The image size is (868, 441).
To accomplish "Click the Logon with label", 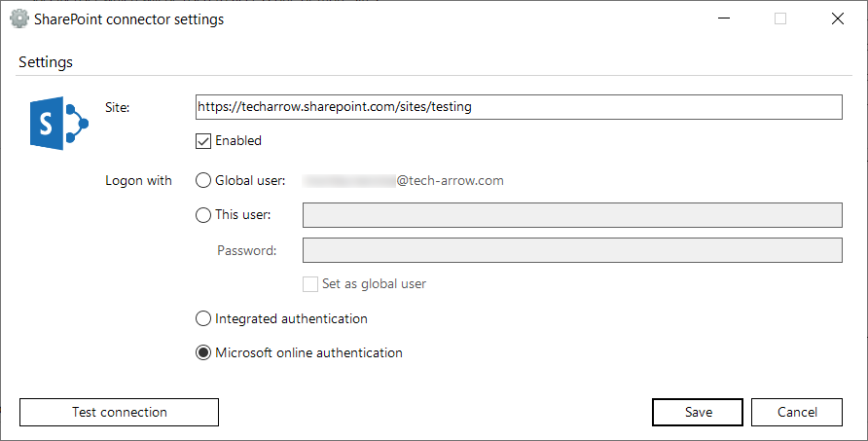I will click(138, 180).
